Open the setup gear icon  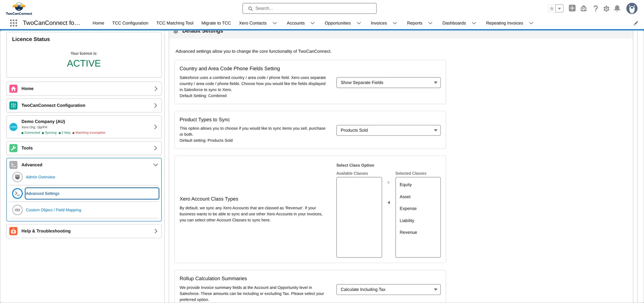[x=606, y=8]
